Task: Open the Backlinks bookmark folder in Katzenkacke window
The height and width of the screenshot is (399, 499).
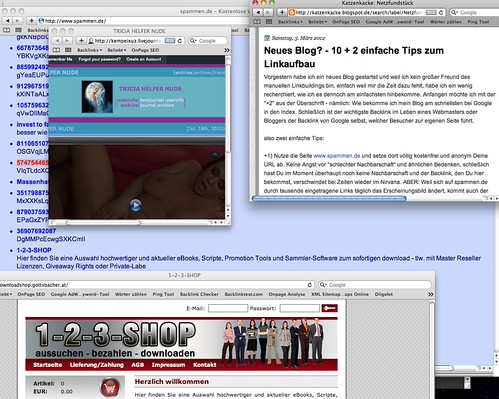Action: 290,22
